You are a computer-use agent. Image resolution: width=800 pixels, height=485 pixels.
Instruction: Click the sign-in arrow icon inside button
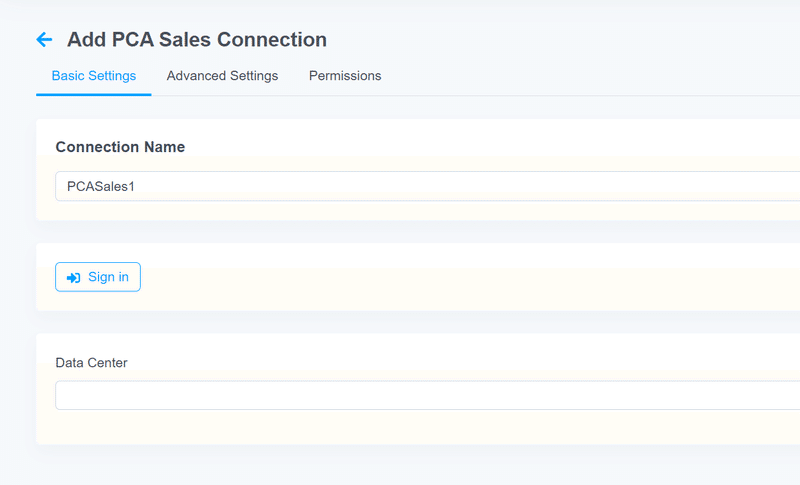(x=73, y=277)
